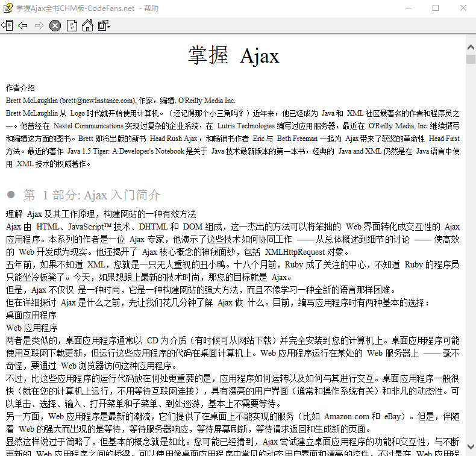Click the page title "掌握 Ajax"
Viewport: 476px width, 456px height.
coord(233,55)
